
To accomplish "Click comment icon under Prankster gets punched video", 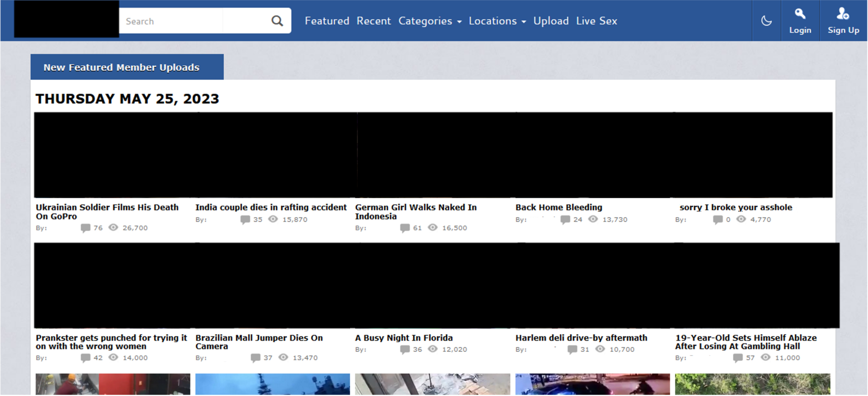I will (x=85, y=358).
